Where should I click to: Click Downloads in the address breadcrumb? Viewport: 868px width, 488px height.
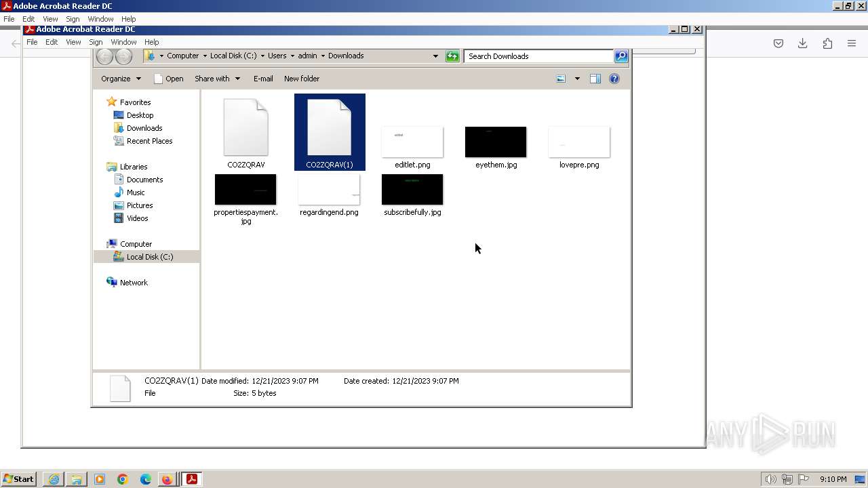tap(346, 56)
